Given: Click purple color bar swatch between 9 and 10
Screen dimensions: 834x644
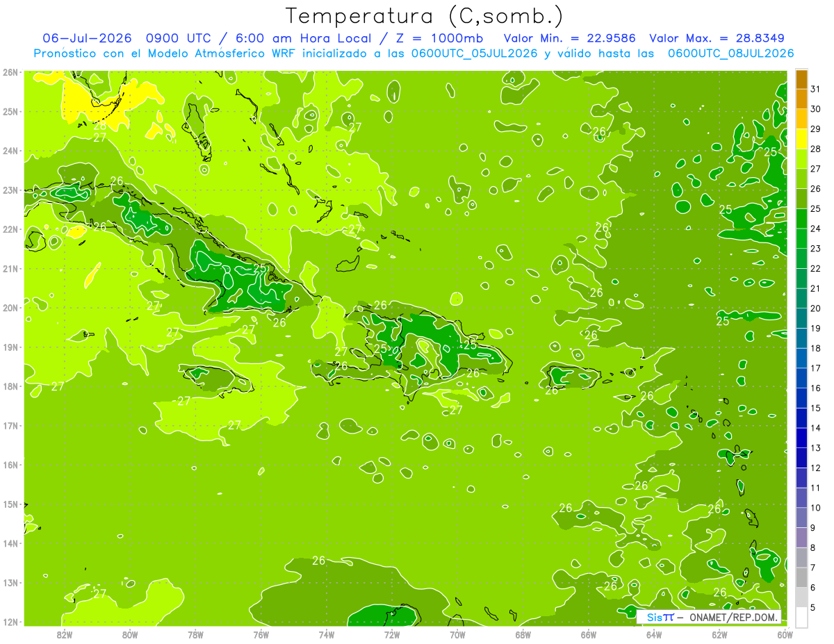Looking at the screenshot, I should (801, 518).
